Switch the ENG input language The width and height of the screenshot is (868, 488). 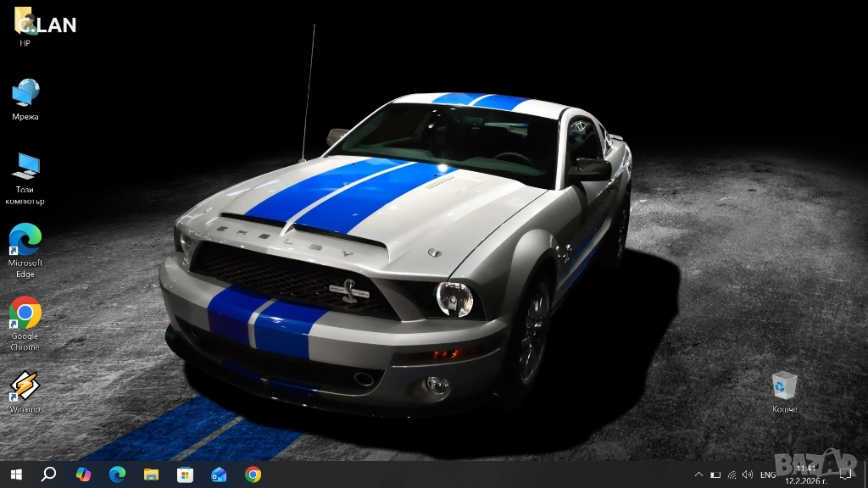pos(768,474)
